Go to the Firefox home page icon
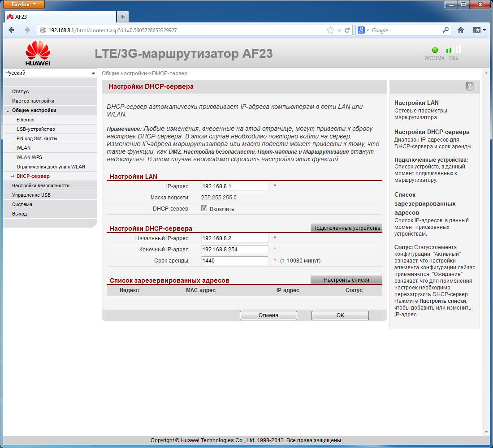 (x=461, y=30)
